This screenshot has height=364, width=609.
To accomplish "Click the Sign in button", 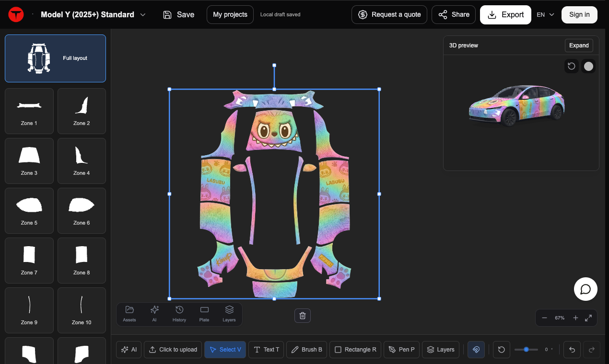I will [579, 15].
